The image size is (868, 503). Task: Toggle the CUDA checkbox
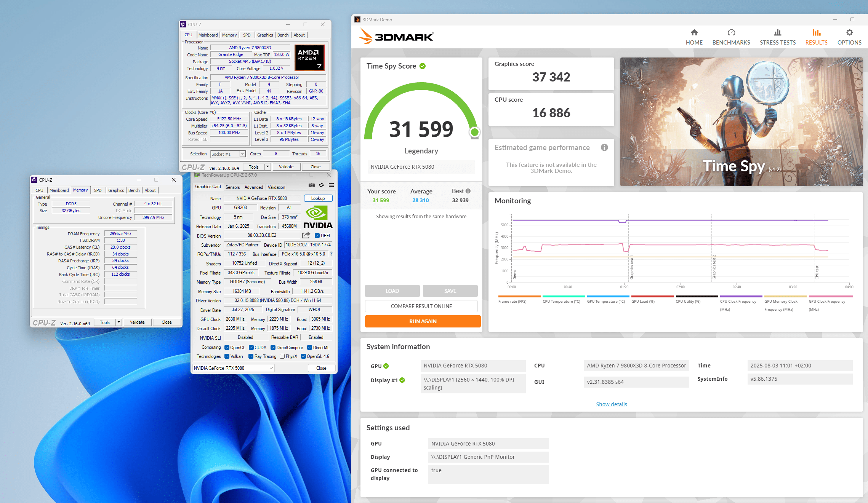tap(251, 348)
